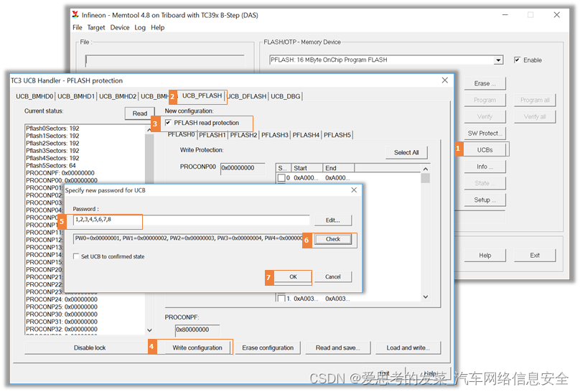580x392 pixels.
Task: Click the Info button in Memtool
Action: pos(485,167)
